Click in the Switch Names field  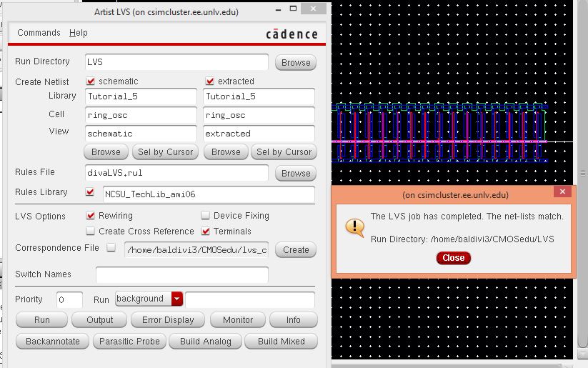[181, 274]
